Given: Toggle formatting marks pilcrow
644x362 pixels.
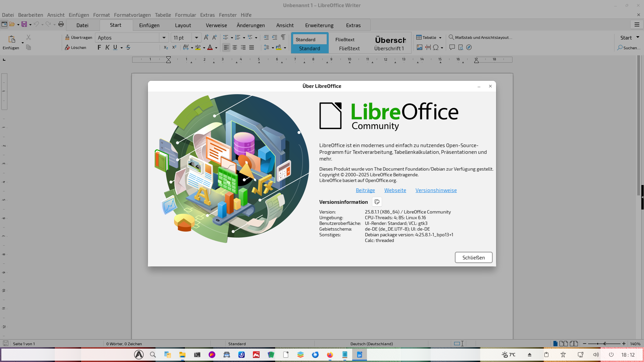Looking at the screenshot, I should (283, 38).
